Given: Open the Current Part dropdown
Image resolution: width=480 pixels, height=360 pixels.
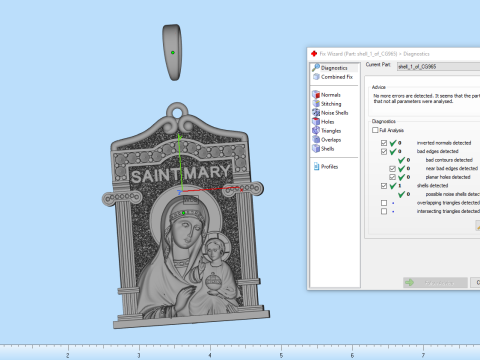Looking at the screenshot, I should 438,67.
